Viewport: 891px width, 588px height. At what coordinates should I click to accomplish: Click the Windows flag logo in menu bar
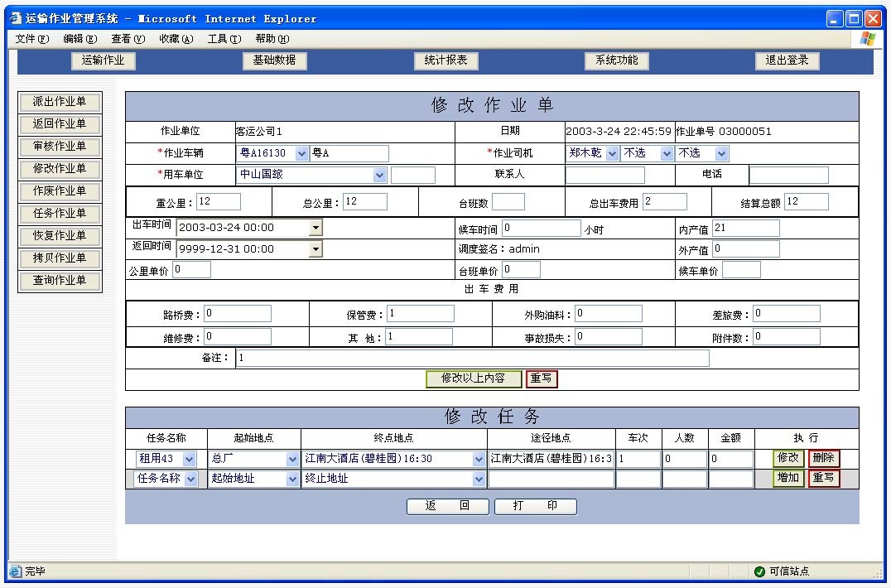[x=867, y=39]
